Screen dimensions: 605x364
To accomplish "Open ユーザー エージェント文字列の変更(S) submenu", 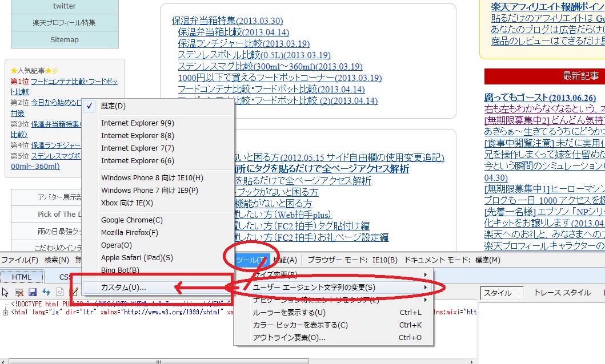I will coord(314,287).
